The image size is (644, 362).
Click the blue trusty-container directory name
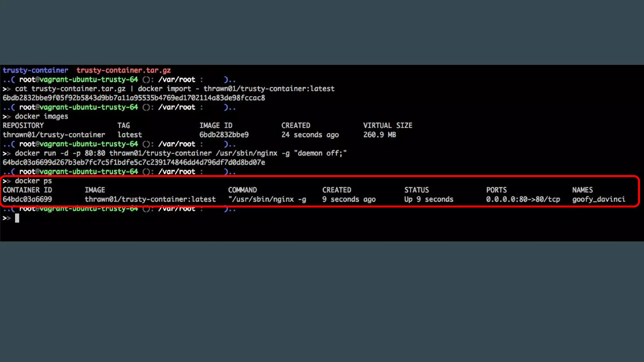point(35,70)
